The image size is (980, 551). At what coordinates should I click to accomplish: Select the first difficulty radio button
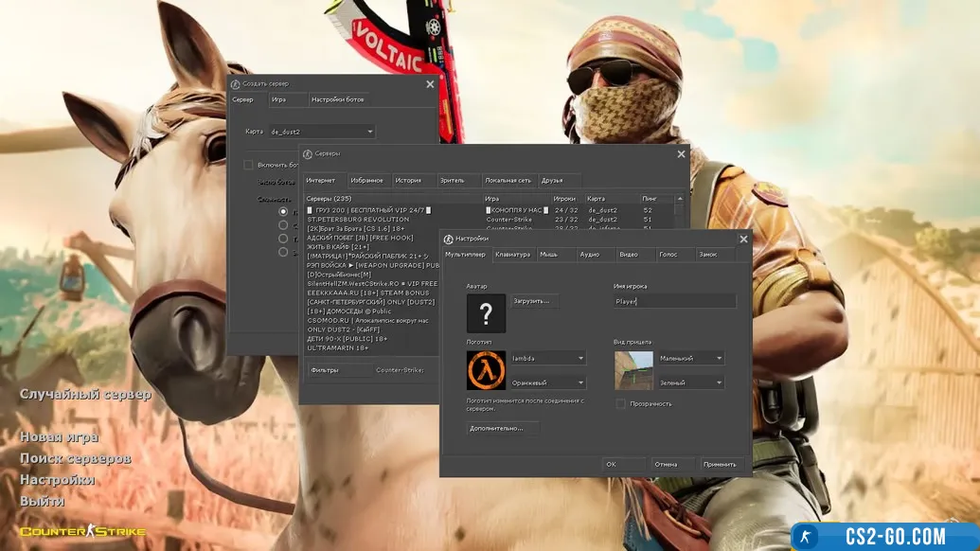point(283,212)
